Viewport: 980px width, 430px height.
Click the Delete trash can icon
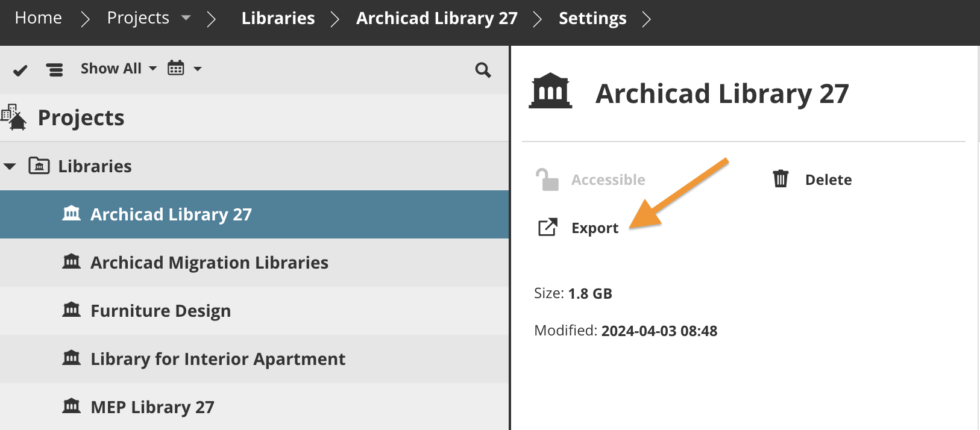(781, 179)
